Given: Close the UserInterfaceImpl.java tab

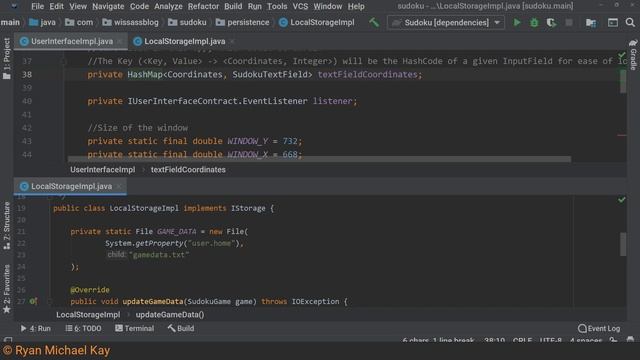Looking at the screenshot, I should coord(120,41).
